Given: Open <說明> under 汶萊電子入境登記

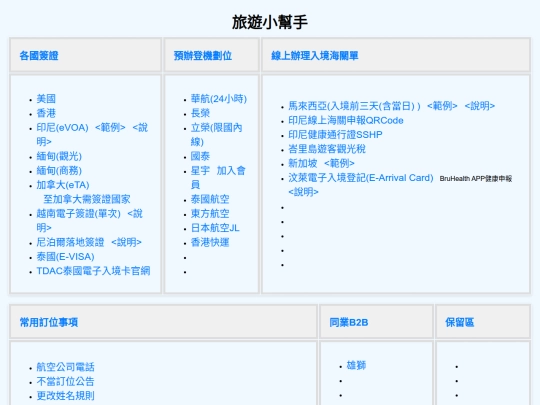Looking at the screenshot, I should 303,192.
